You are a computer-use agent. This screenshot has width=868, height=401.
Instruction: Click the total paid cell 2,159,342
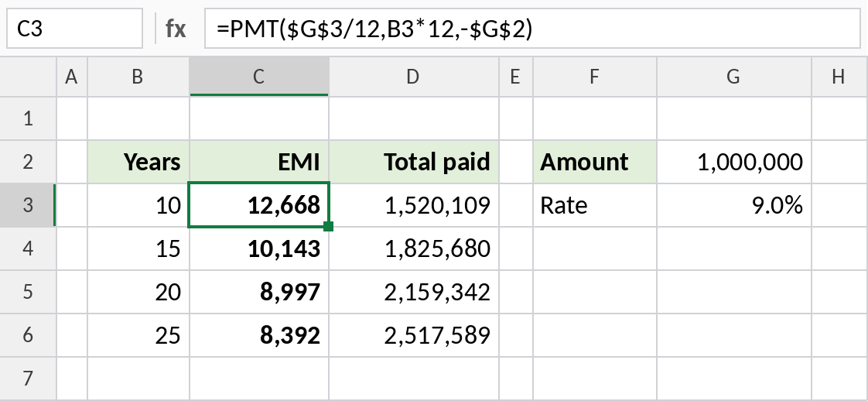[x=414, y=292]
